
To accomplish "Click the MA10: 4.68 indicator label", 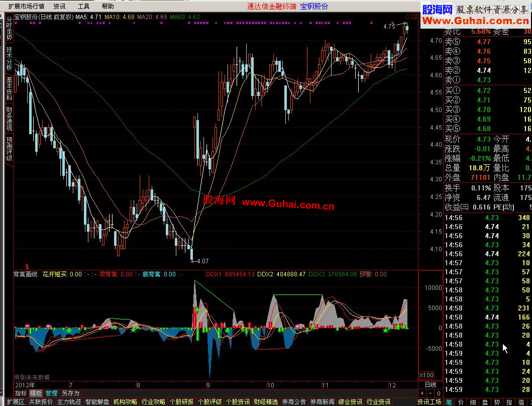I will click(120, 17).
